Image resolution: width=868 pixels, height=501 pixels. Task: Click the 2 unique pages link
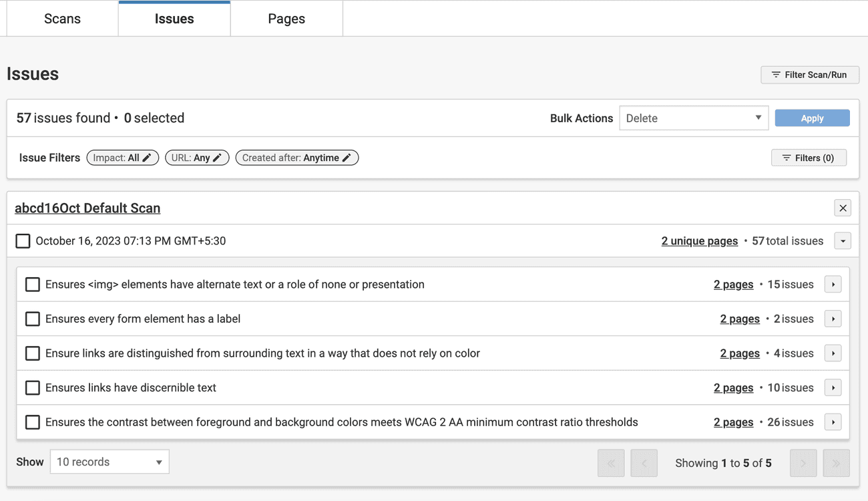click(x=699, y=240)
